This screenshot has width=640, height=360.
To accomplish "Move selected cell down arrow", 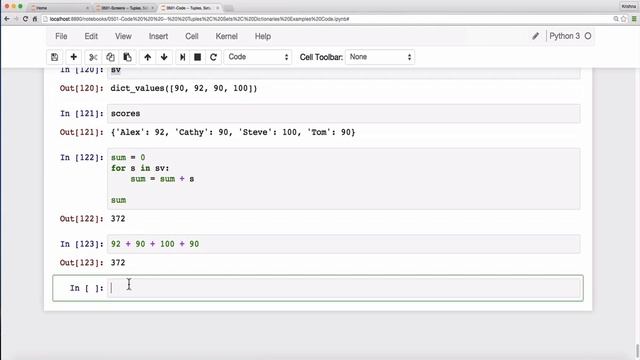I will (164, 57).
